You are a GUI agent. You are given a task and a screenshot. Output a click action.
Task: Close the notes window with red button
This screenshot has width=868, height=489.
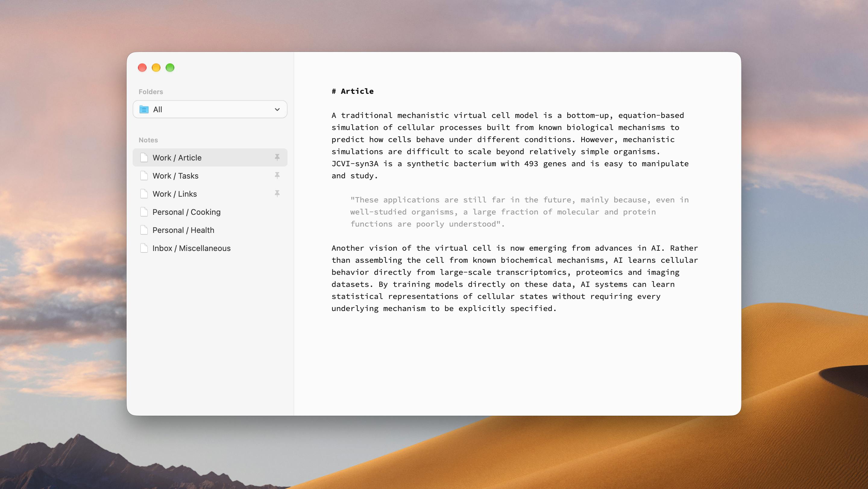[142, 68]
